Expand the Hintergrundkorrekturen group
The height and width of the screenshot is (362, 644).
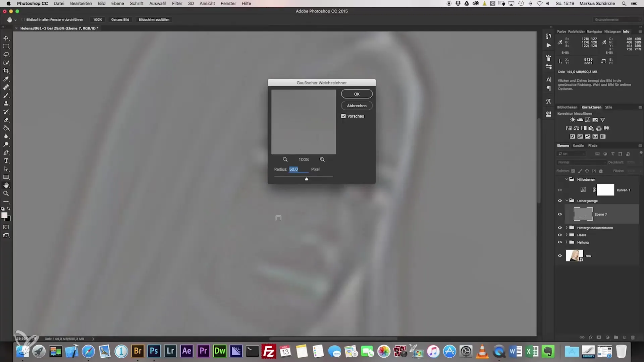(567, 228)
